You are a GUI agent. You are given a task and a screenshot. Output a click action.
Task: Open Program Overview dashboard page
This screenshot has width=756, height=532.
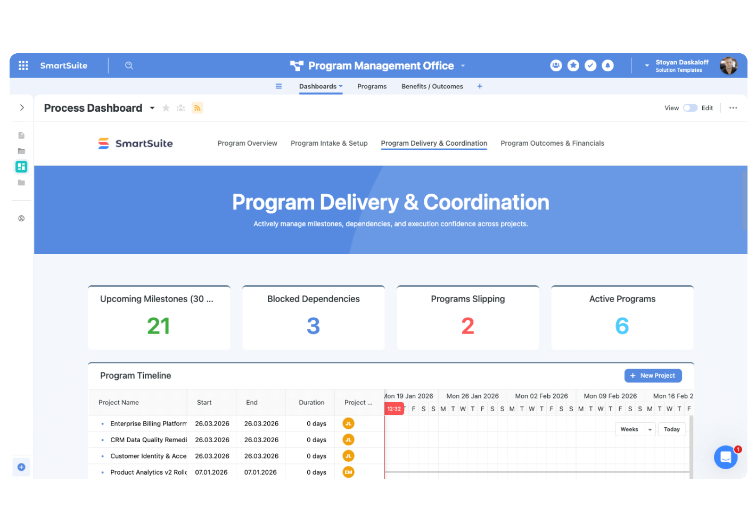pyautogui.click(x=247, y=143)
